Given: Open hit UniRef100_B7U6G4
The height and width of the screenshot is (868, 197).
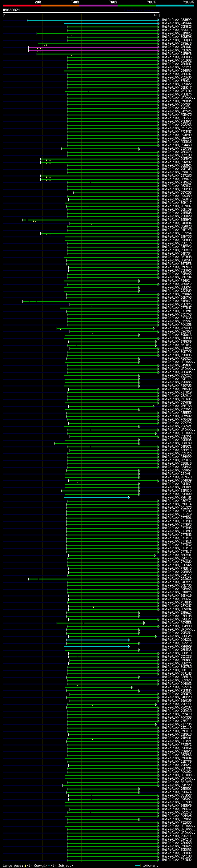Looking at the screenshot, I should click(176, 81).
